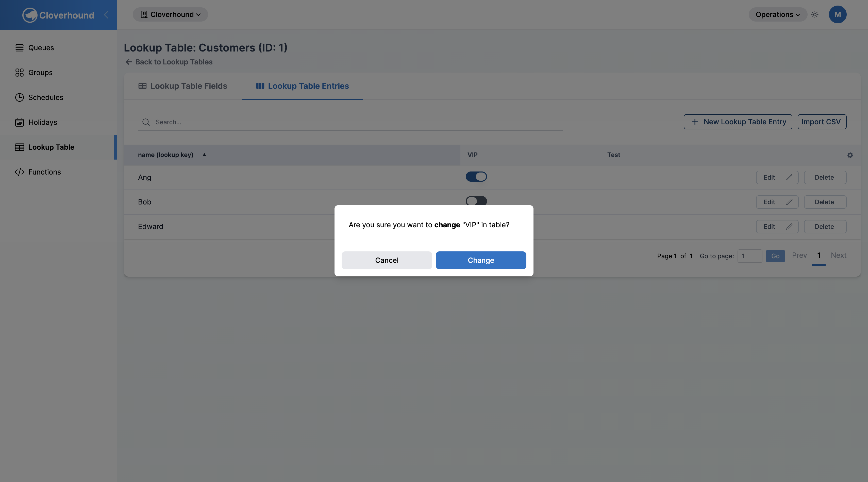Image resolution: width=868 pixels, height=482 pixels.
Task: Toggle the VIP switch for Bob
Action: (x=476, y=201)
